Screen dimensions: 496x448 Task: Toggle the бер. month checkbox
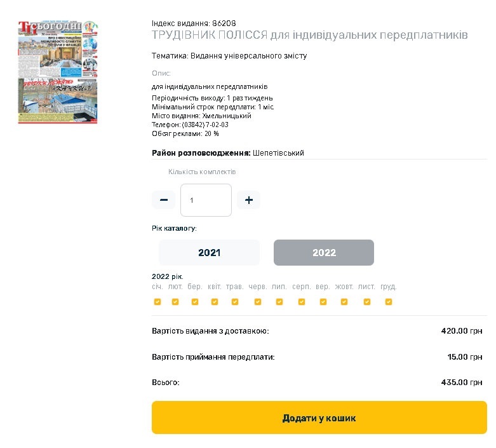[x=195, y=302]
